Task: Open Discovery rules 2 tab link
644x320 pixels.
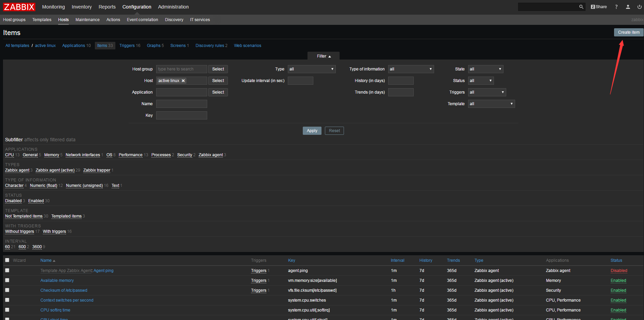Action: [212, 46]
